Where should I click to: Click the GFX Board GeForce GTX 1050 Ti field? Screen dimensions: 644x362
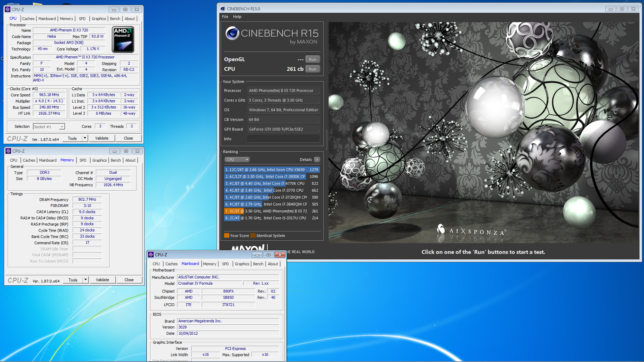pos(283,129)
